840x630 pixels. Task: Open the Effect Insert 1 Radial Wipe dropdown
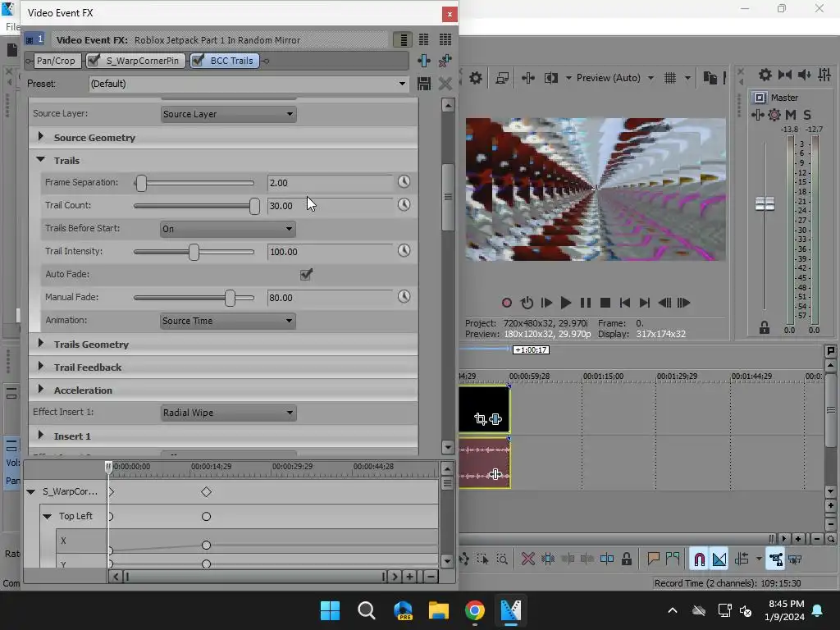(228, 413)
